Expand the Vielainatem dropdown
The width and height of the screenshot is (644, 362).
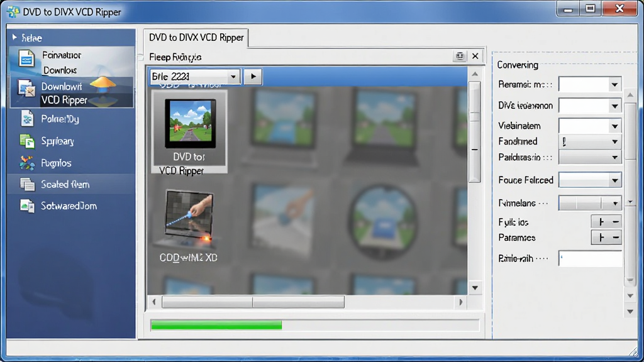pyautogui.click(x=614, y=126)
